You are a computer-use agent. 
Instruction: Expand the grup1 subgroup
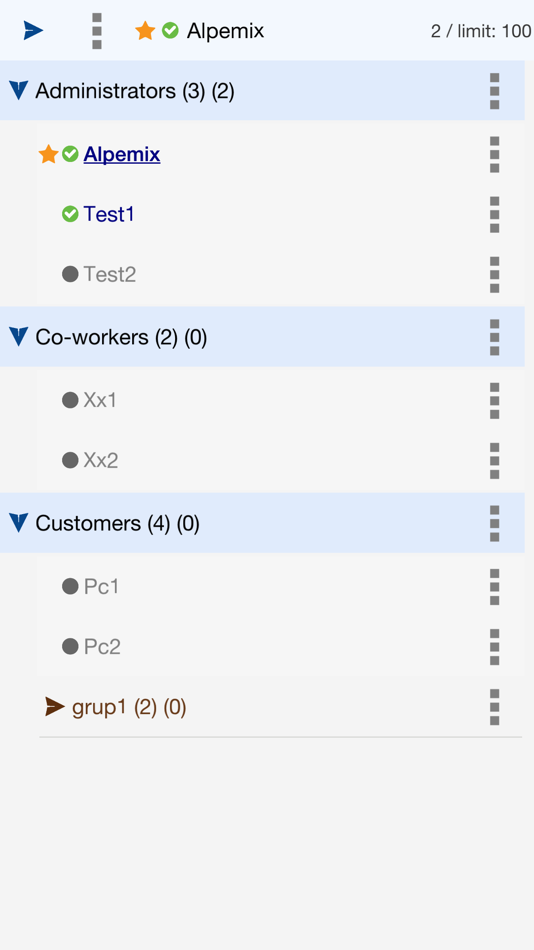(55, 706)
